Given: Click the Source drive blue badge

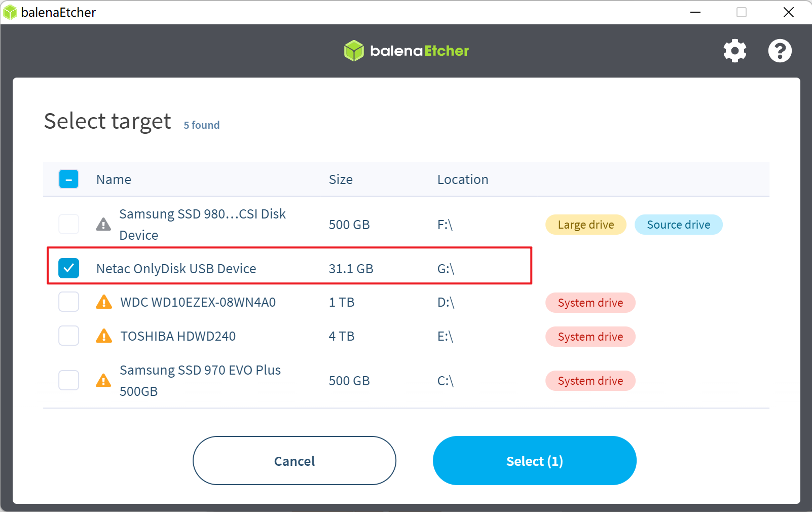Looking at the screenshot, I should click(x=678, y=225).
